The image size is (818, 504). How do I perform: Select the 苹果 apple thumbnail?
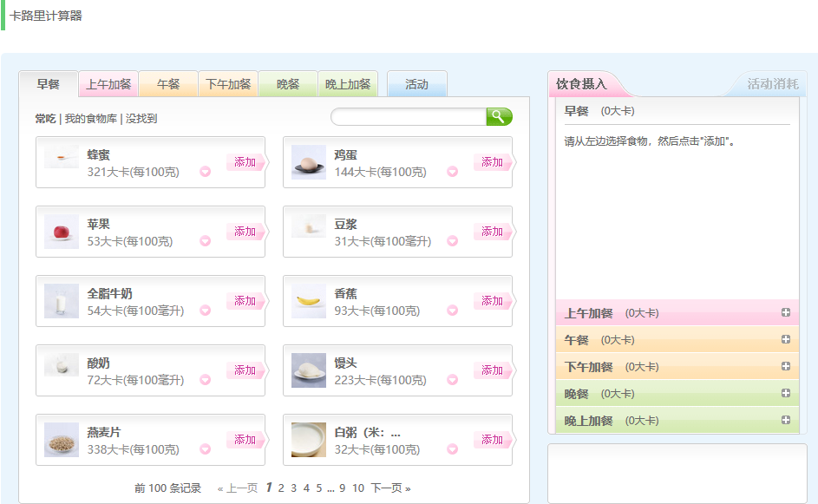coord(62,232)
